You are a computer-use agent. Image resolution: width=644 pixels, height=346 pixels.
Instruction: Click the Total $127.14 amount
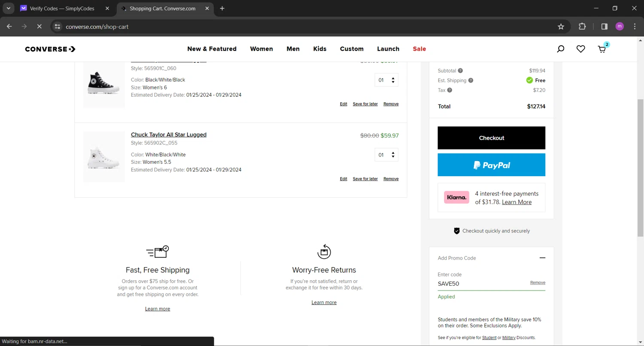pos(536,107)
